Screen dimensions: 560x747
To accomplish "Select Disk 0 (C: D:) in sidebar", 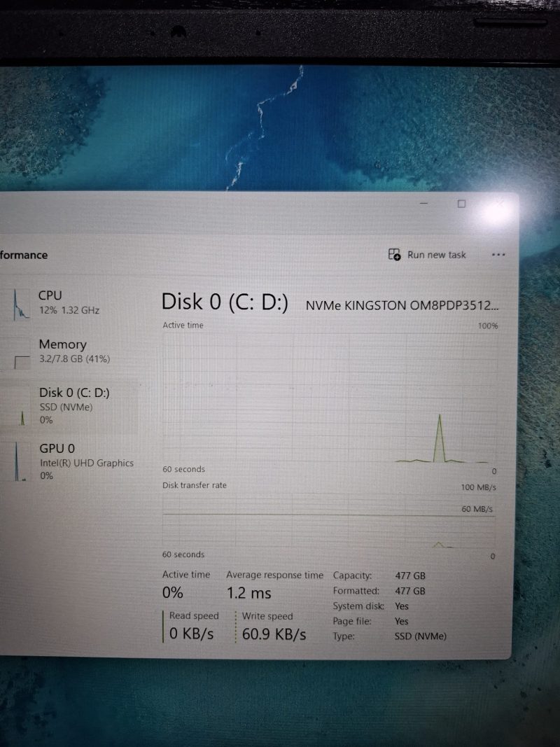I will pos(69,406).
